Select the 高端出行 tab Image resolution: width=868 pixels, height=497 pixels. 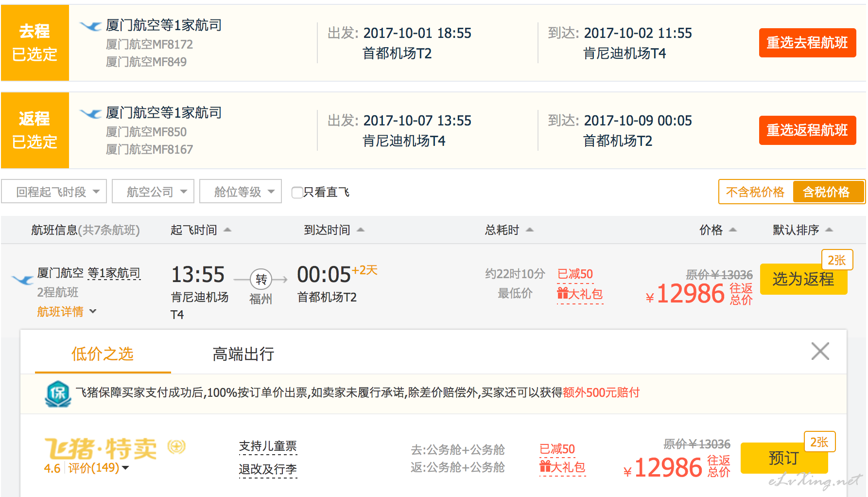pyautogui.click(x=243, y=354)
